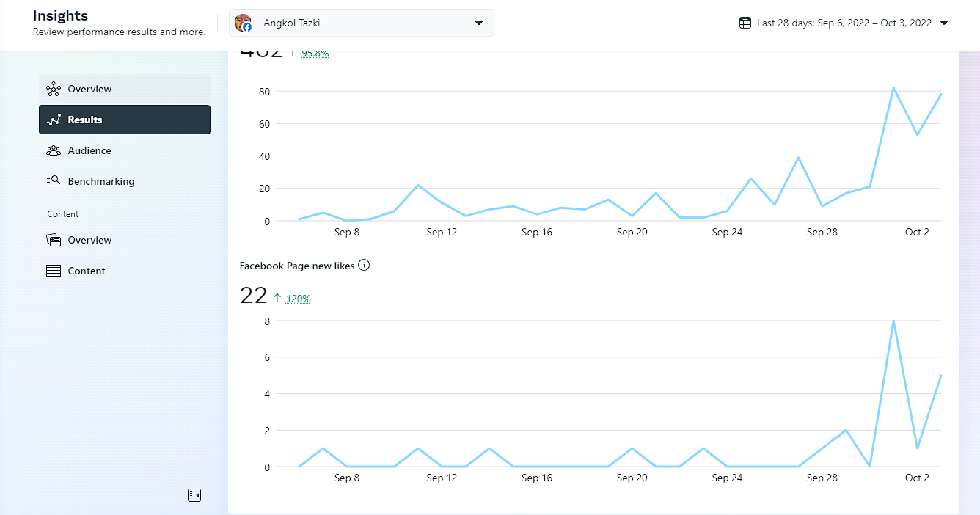Click the Results trend line icon
The image size is (980, 515).
click(x=53, y=120)
